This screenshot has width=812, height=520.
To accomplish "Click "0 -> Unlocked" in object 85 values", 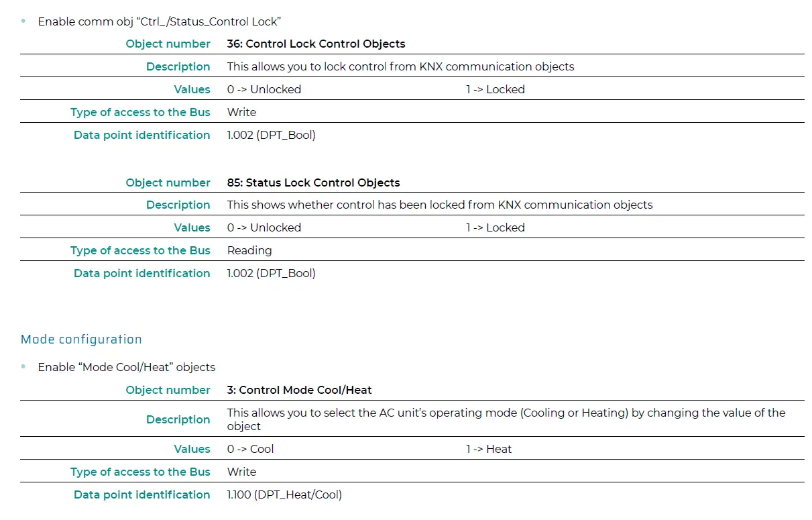I will tap(264, 228).
